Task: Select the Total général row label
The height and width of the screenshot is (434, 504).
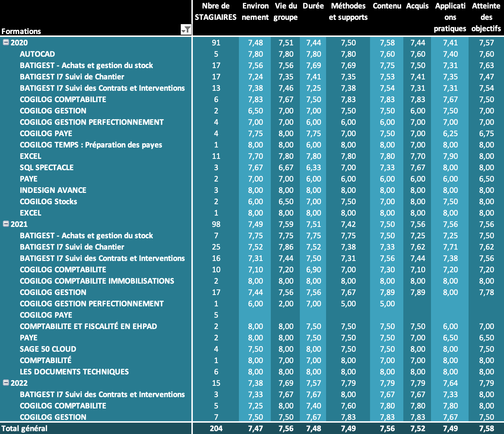Action: [x=24, y=428]
